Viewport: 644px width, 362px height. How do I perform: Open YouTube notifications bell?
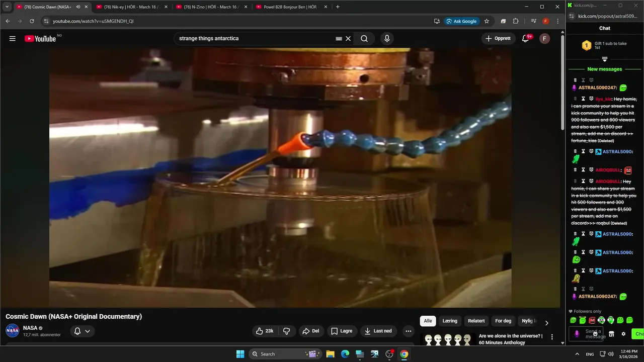526,39
